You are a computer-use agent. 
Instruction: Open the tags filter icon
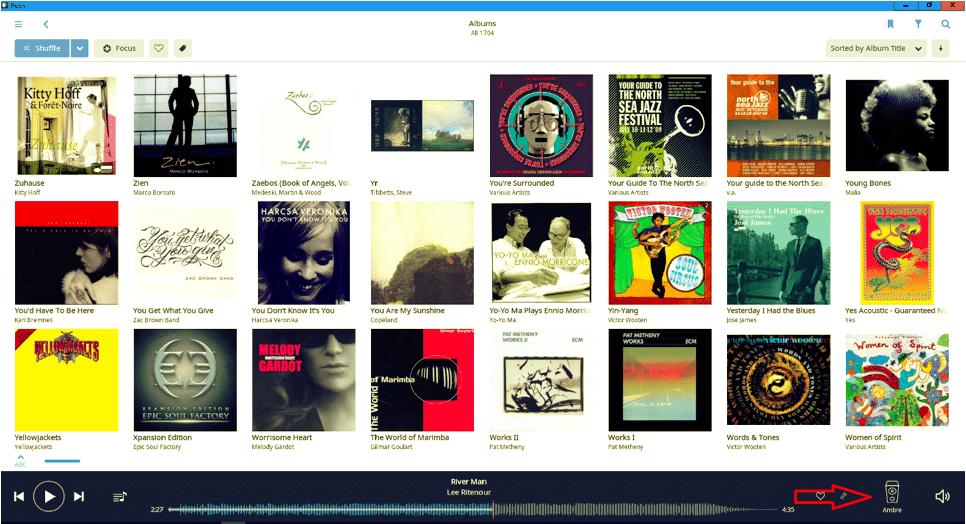tap(182, 48)
